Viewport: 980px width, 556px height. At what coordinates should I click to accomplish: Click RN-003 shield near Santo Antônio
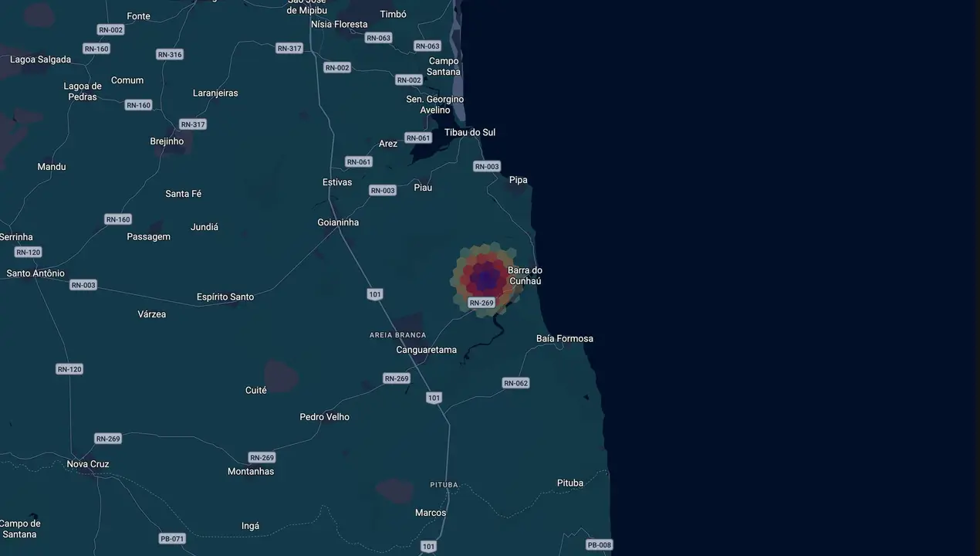click(83, 285)
